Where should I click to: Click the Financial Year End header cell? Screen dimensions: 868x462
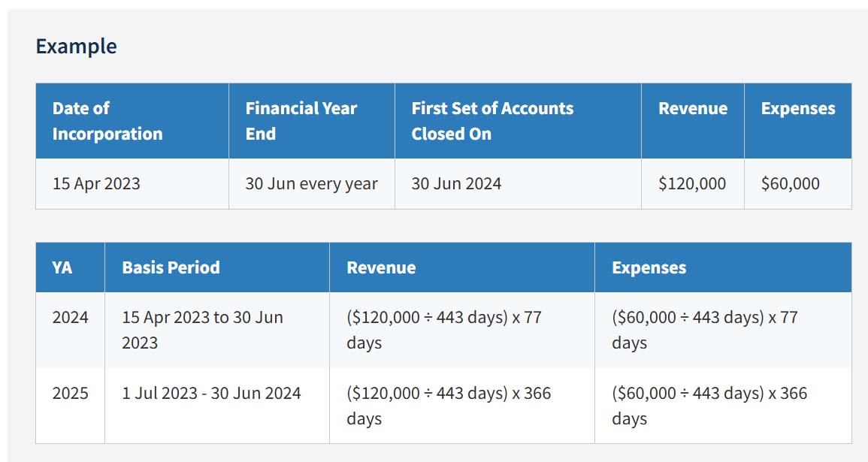[x=312, y=121]
